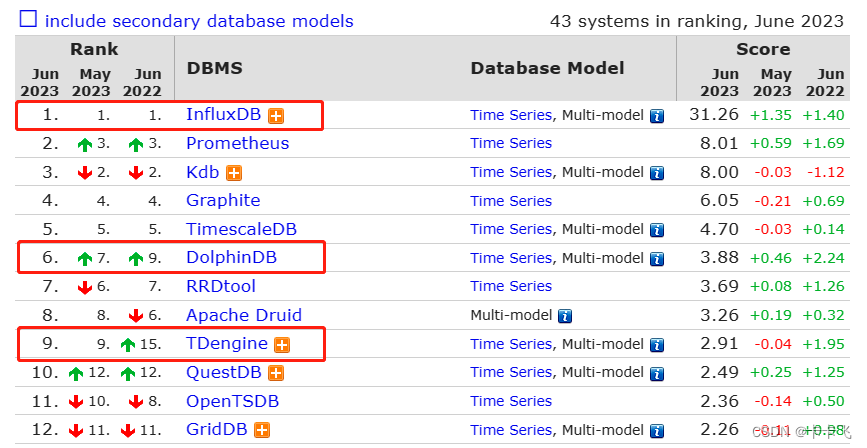Open the InfluxDB link
This screenshot has height=448, width=867.
pos(223,114)
